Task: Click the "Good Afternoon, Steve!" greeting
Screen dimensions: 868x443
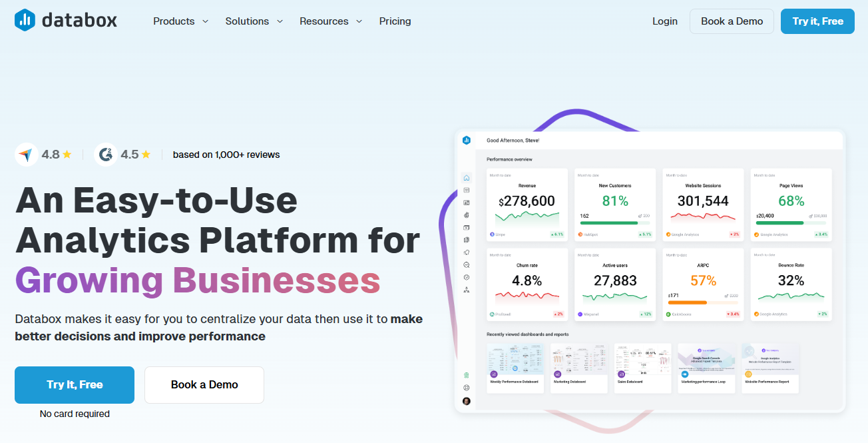Action: point(513,141)
